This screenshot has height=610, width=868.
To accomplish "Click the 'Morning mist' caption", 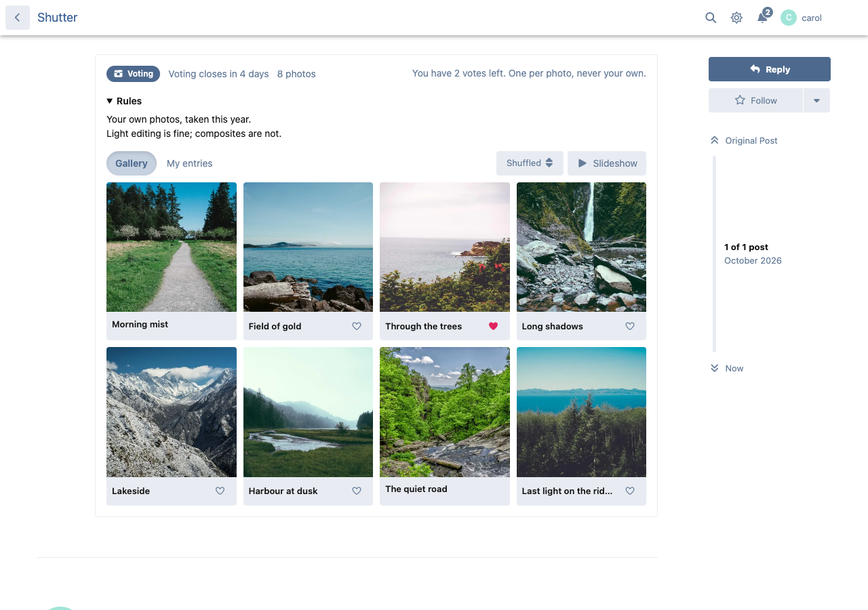I will click(140, 324).
